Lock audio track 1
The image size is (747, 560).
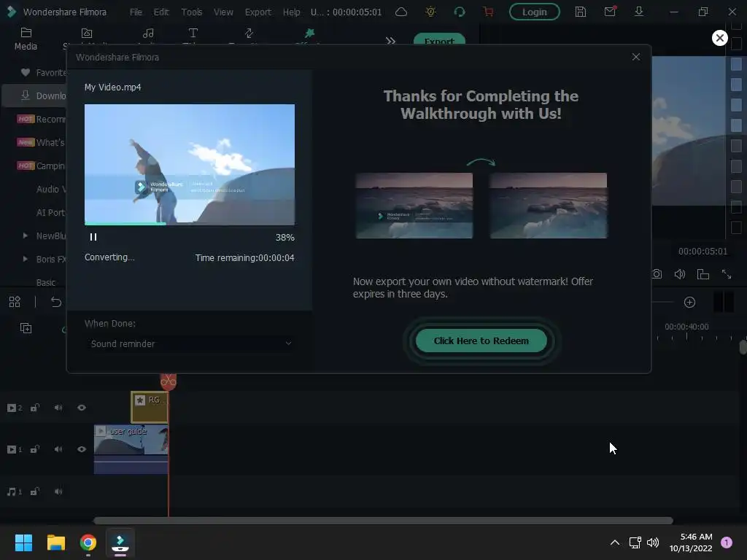tap(35, 491)
